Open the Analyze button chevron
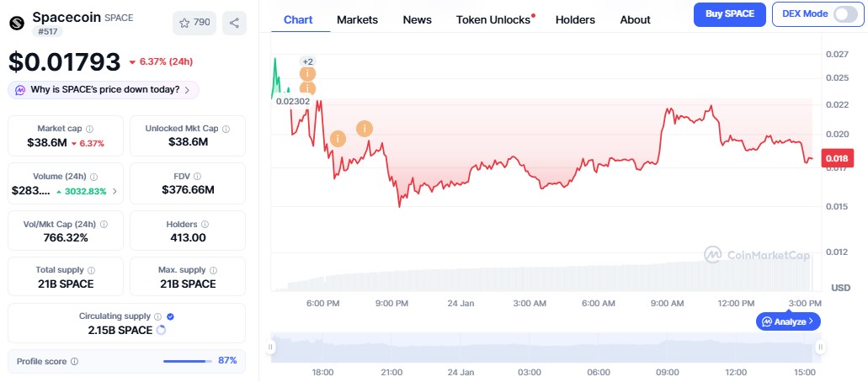The image size is (868, 382). coord(811,321)
